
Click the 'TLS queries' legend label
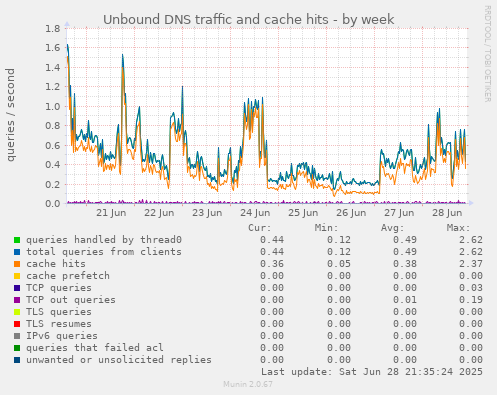tap(59, 312)
